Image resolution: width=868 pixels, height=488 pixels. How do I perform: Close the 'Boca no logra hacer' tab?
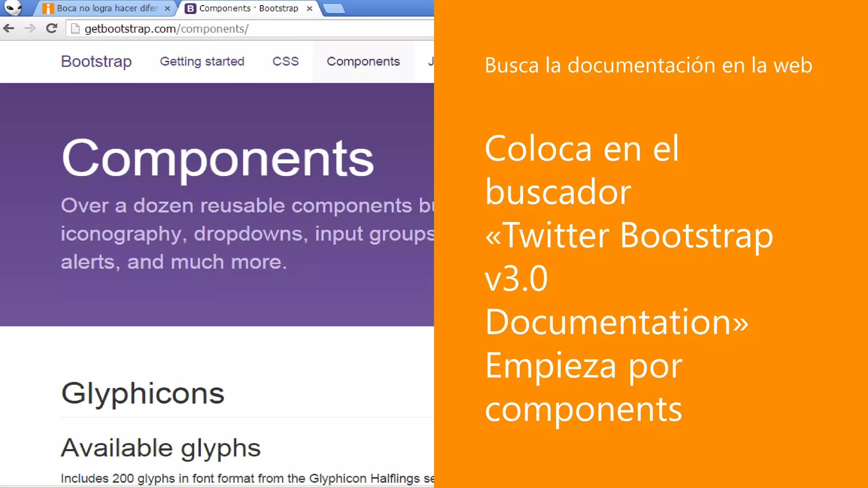(x=167, y=8)
